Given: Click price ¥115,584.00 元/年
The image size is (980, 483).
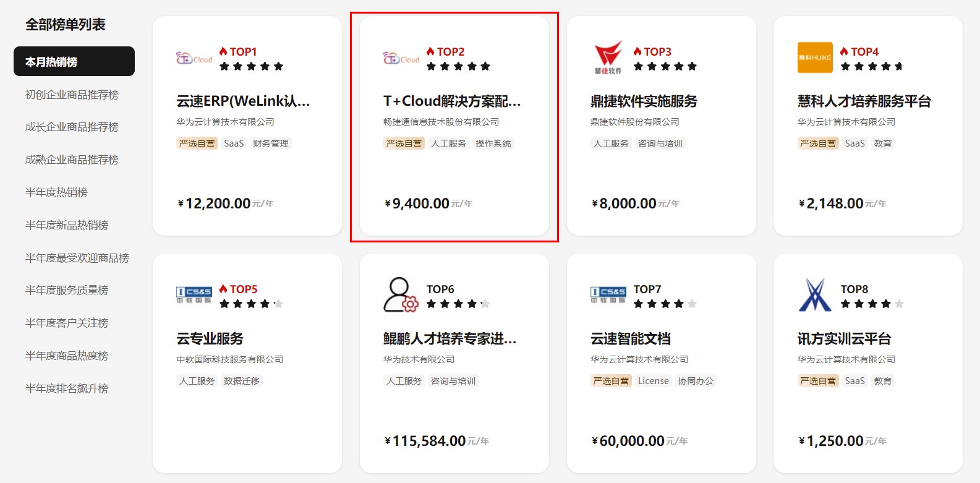Looking at the screenshot, I should (437, 441).
